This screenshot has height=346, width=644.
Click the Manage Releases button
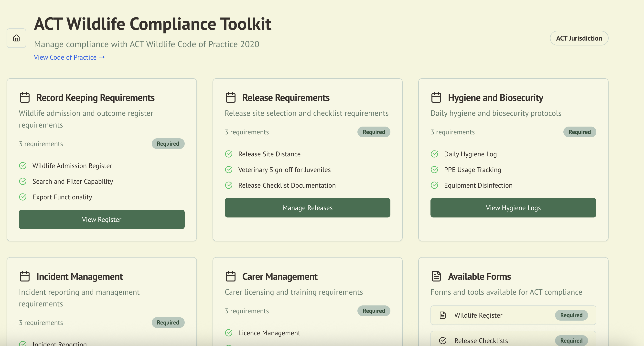(x=307, y=208)
